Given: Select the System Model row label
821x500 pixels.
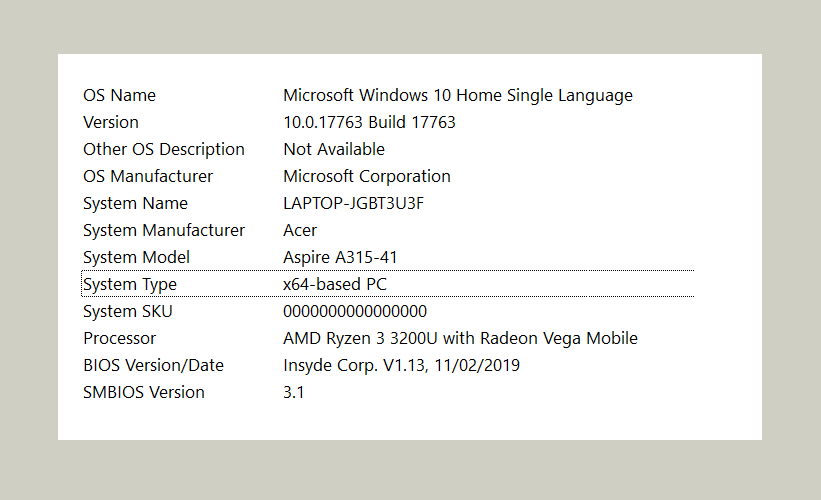Looking at the screenshot, I should click(136, 257).
